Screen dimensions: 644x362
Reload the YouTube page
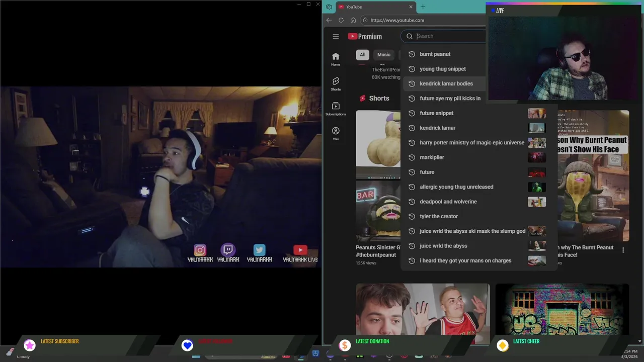click(x=341, y=20)
